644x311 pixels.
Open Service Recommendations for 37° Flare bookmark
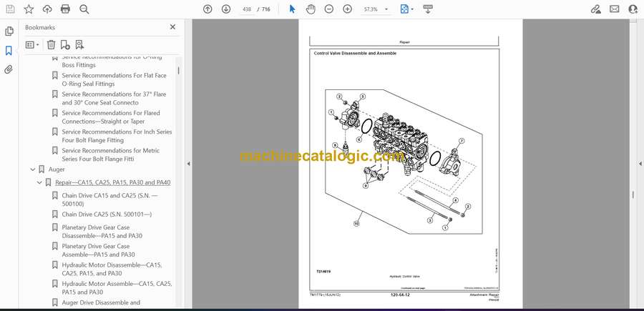coord(114,99)
